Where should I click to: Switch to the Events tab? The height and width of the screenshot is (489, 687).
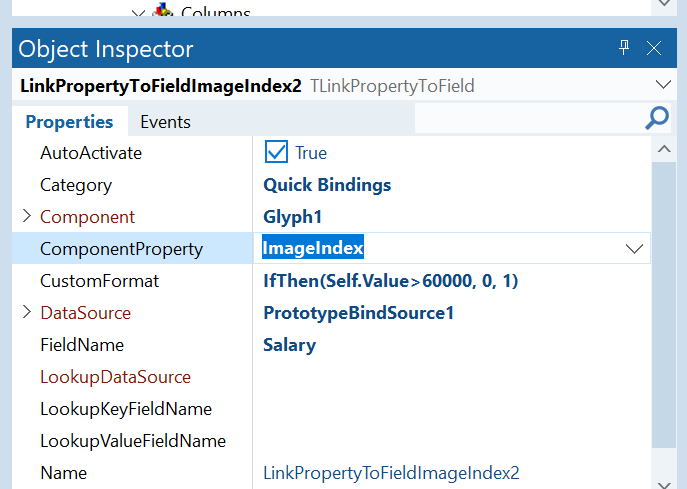tap(165, 122)
